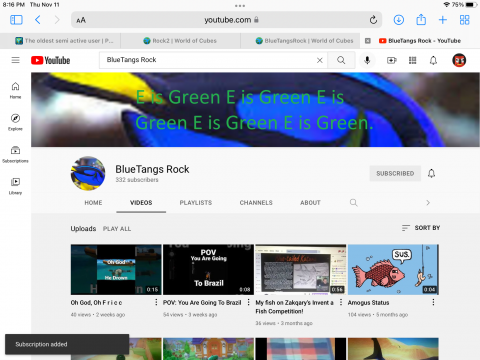
Task: Go back with Safari back arrow
Action: coord(38,20)
